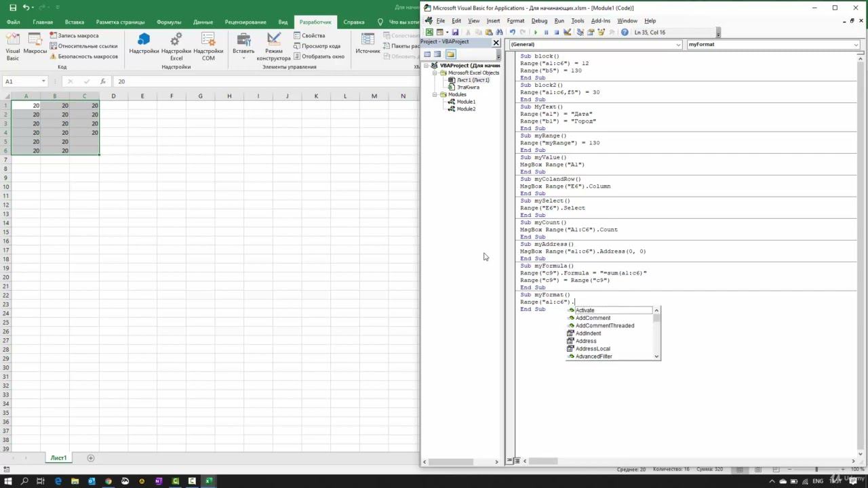Open the Рецензирование ribbon tab
The width and height of the screenshot is (868, 488).
coord(245,22)
